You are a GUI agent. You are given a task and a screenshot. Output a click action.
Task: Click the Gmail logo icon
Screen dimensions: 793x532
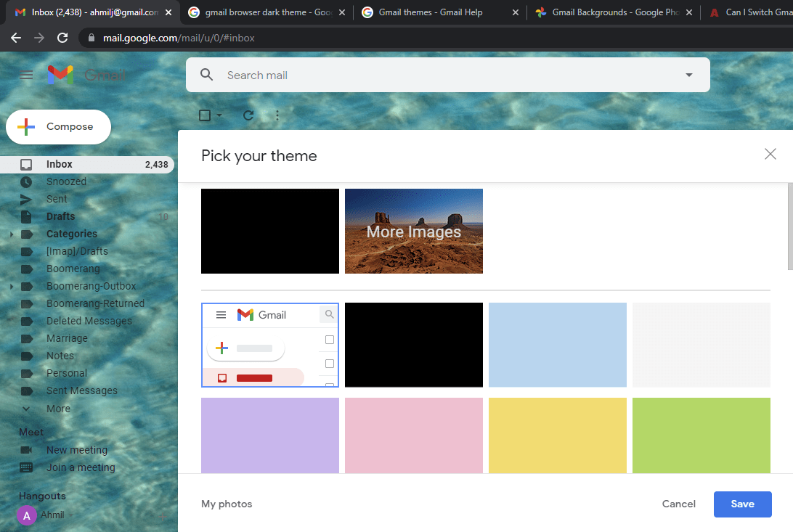tap(60, 75)
